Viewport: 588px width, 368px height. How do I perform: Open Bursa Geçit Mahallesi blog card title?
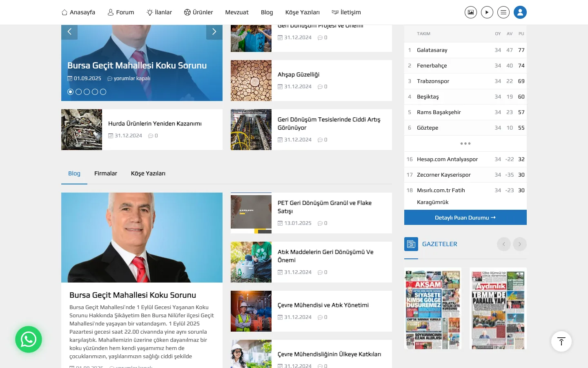pos(133,295)
